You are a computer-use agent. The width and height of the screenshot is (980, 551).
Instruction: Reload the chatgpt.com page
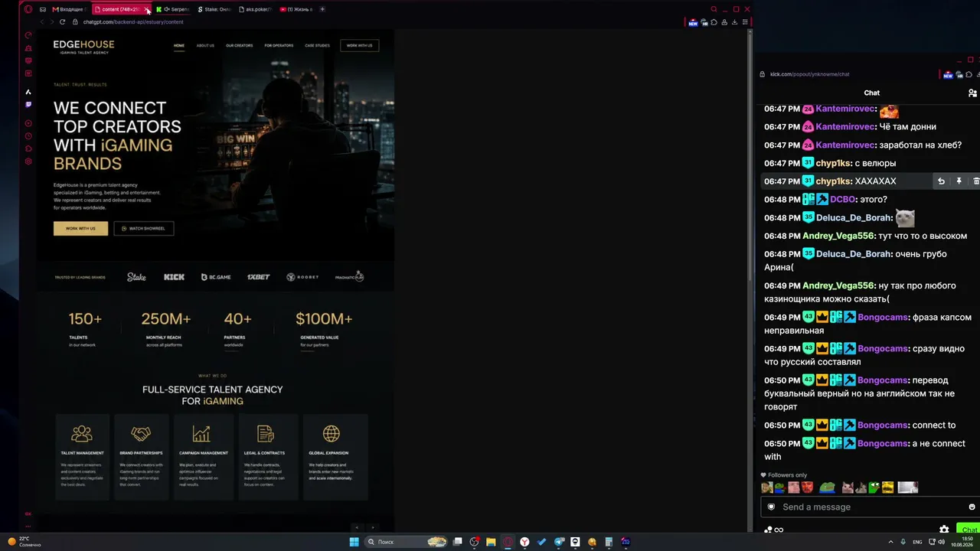click(x=62, y=22)
